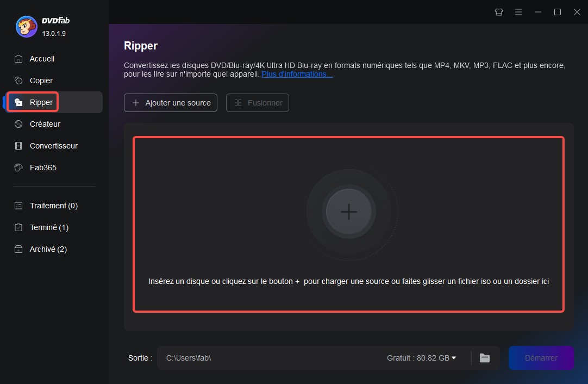
Task: Click Ajouter une source button
Action: pyautogui.click(x=171, y=103)
